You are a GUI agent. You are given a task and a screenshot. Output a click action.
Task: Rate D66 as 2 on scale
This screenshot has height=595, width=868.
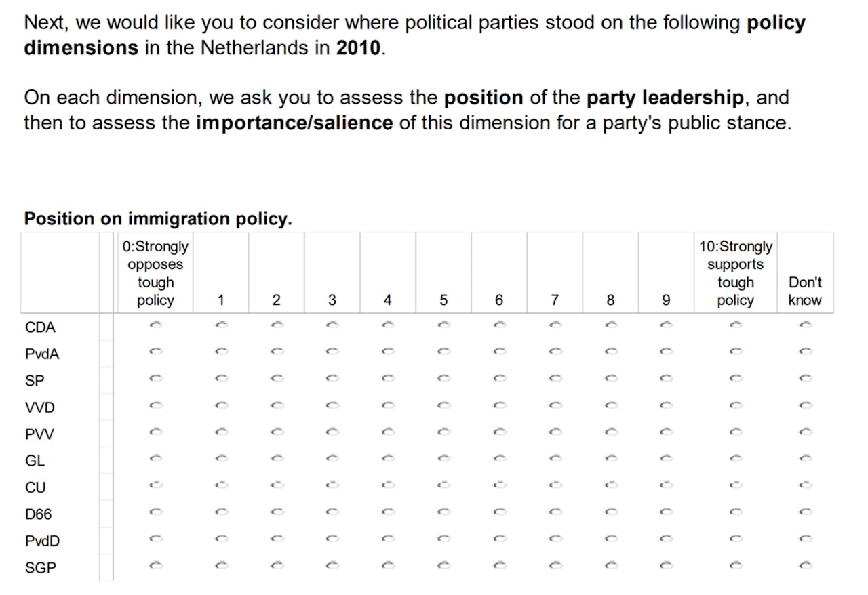point(276,512)
